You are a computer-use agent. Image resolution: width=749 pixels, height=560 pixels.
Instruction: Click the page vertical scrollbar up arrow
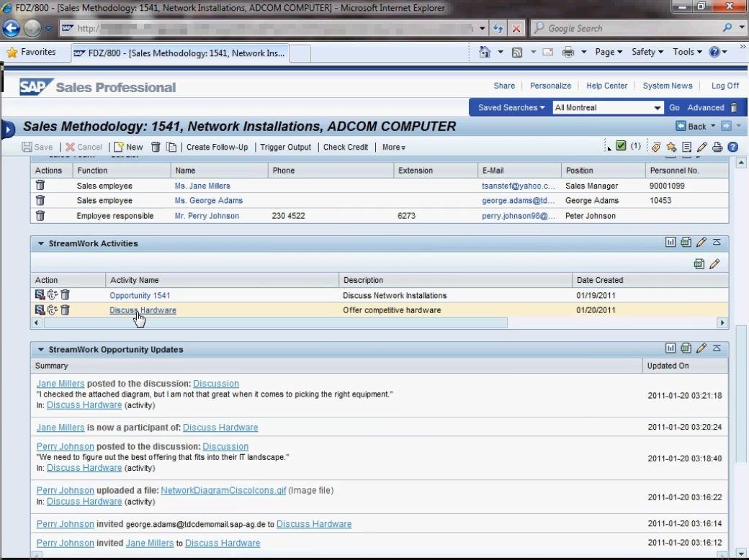[x=741, y=163]
